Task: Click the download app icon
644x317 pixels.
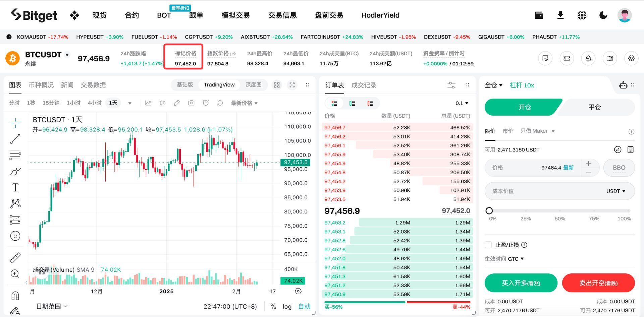Action: 560,15
